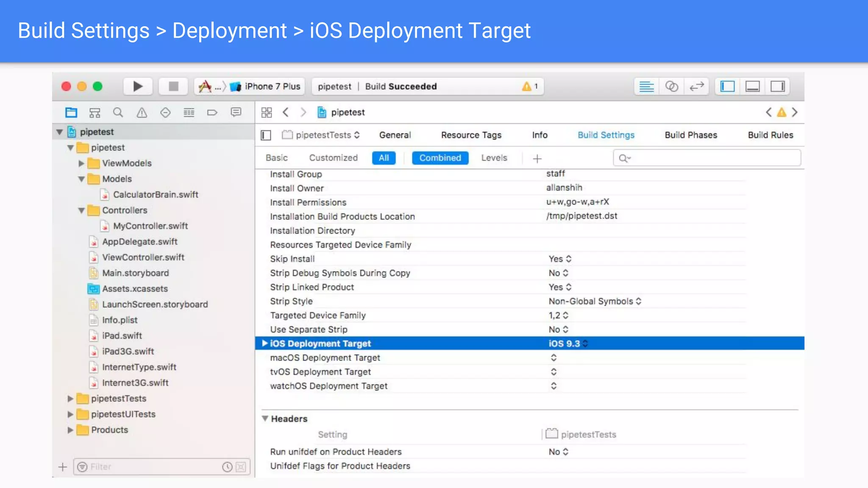Viewport: 868px width, 488px height.
Task: Click the build settings search field
Action: click(712, 158)
